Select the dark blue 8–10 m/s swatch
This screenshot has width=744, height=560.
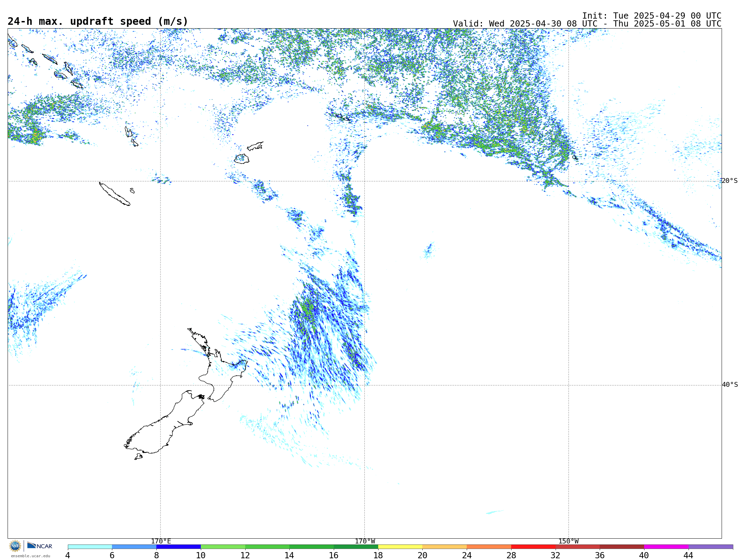pyautogui.click(x=178, y=547)
